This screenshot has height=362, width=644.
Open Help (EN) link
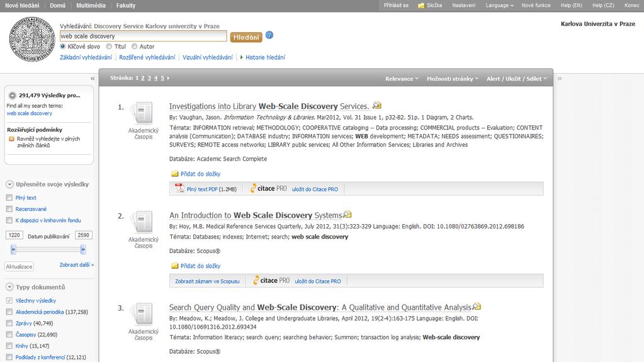pos(572,5)
